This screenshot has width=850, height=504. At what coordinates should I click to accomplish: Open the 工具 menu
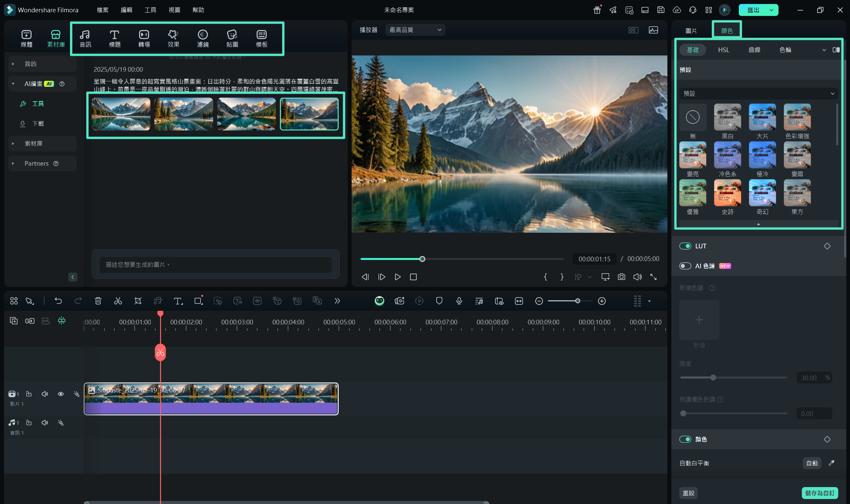tap(150, 10)
